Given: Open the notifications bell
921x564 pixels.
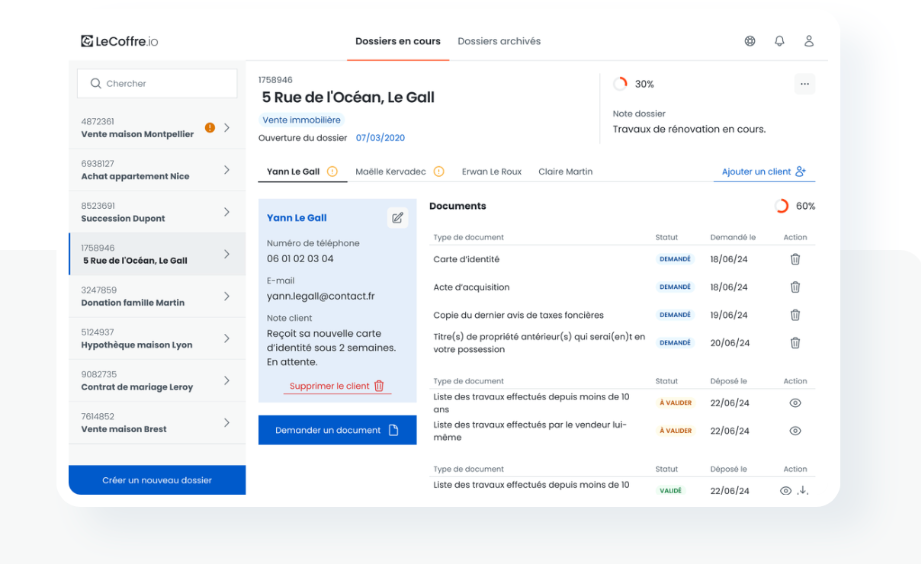Looking at the screenshot, I should click(x=779, y=41).
